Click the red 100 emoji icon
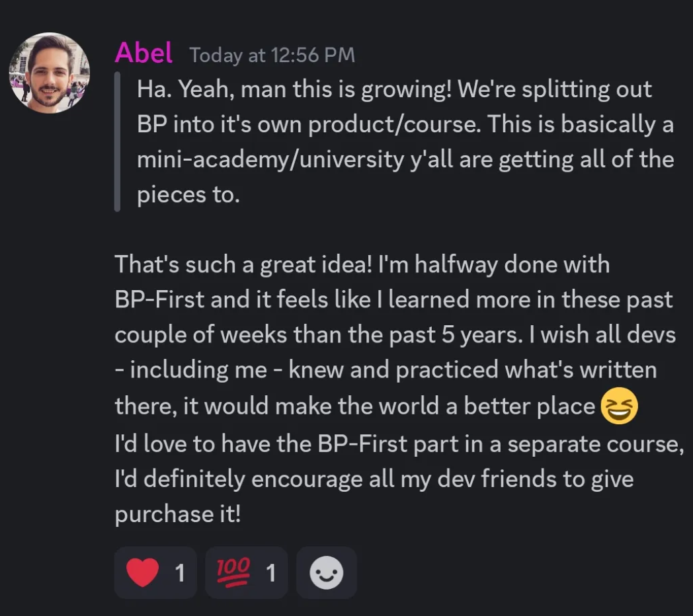 click(233, 572)
